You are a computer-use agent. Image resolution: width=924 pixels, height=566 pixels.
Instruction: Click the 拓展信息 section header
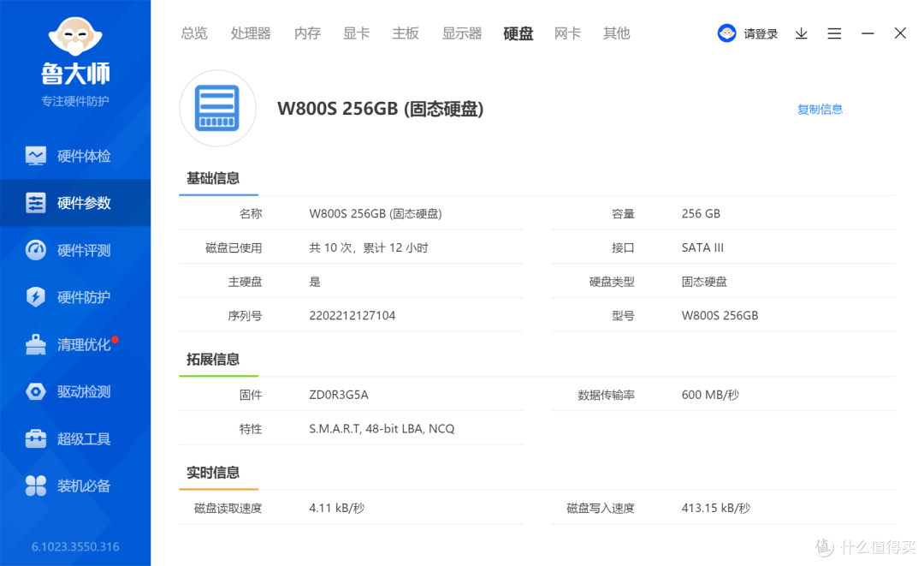213,359
